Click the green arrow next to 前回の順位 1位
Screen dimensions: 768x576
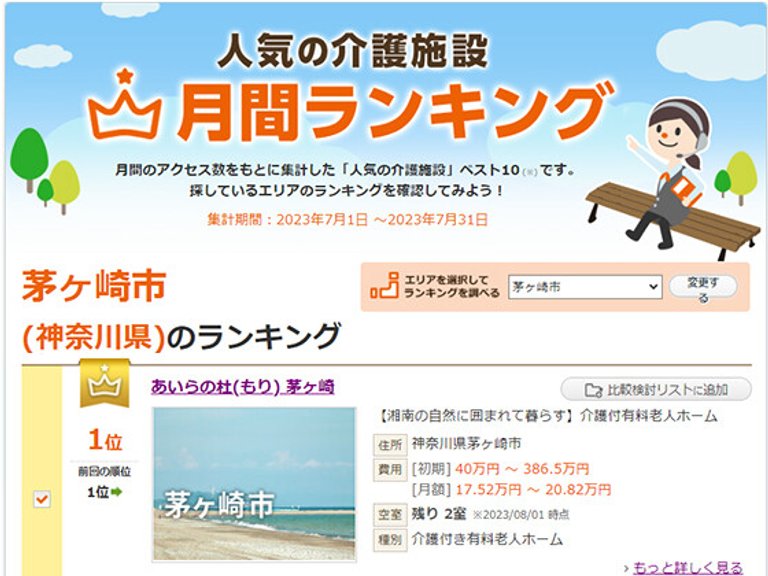pos(117,492)
